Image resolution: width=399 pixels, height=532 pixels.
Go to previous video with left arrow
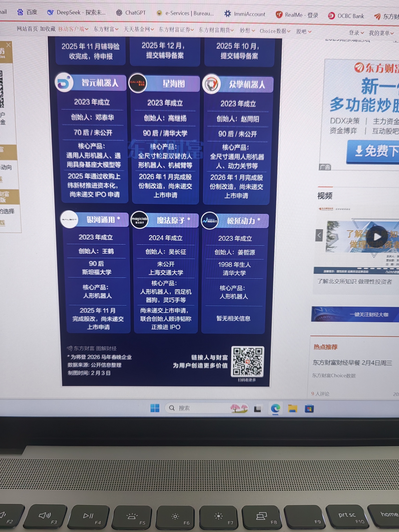(319, 235)
